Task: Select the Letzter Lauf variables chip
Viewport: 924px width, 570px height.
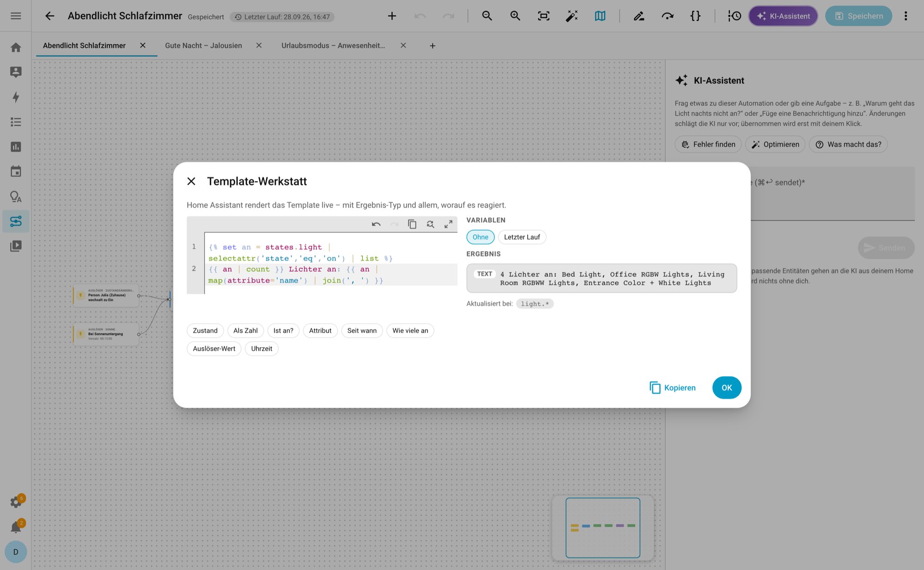Action: [522, 237]
